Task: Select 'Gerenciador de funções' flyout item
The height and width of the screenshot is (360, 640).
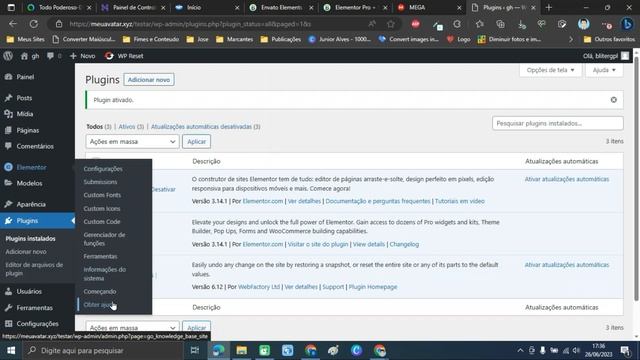Action: (x=104, y=239)
